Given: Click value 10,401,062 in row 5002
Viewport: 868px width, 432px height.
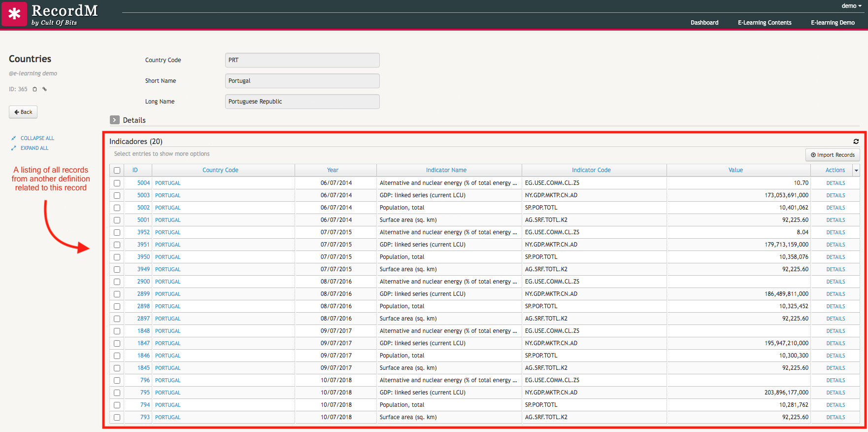Looking at the screenshot, I should (x=794, y=208).
